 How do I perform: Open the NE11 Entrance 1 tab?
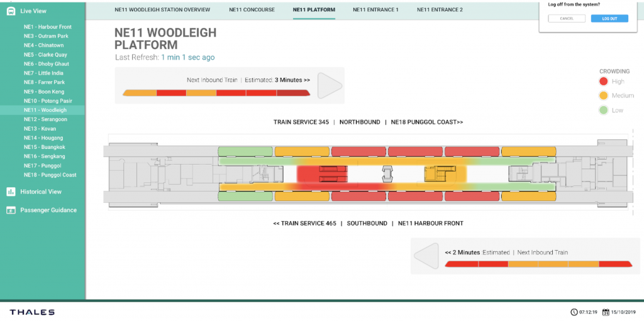[x=375, y=10]
